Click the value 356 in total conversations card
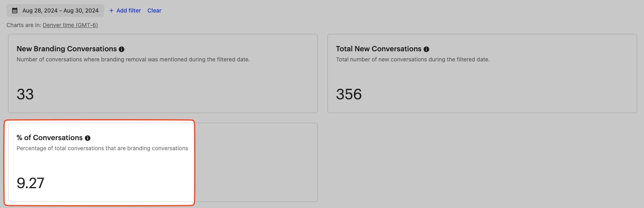 349,94
